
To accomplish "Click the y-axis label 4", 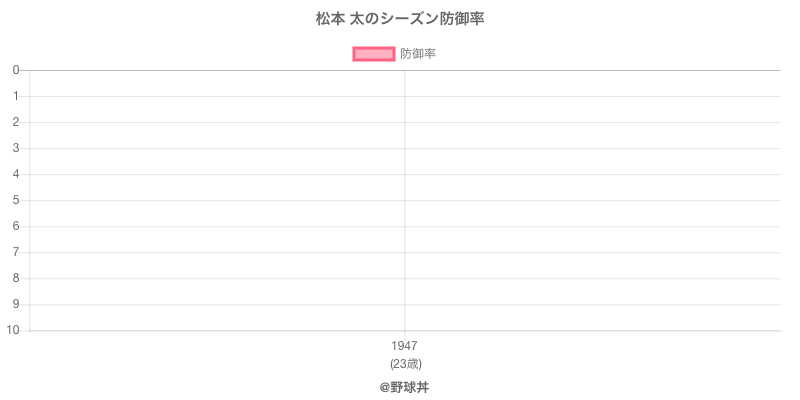I will [16, 174].
